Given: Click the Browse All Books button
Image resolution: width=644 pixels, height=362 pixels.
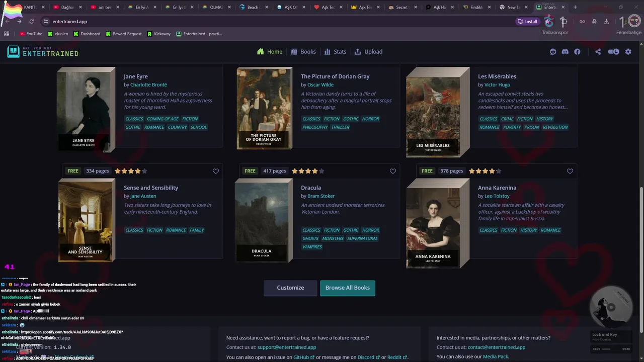Looking at the screenshot, I should click(x=348, y=288).
